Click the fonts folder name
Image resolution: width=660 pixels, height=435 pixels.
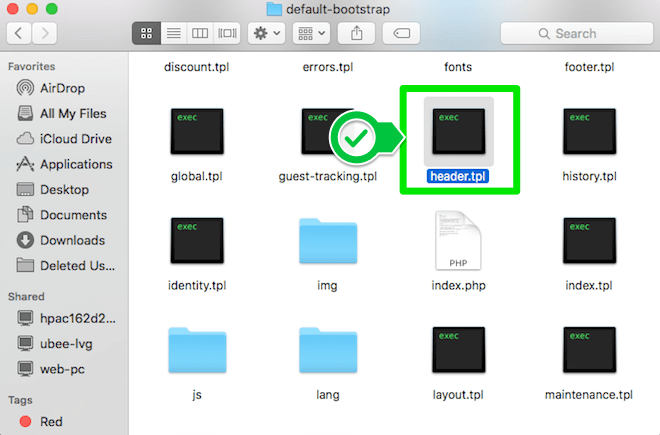pyautogui.click(x=458, y=67)
